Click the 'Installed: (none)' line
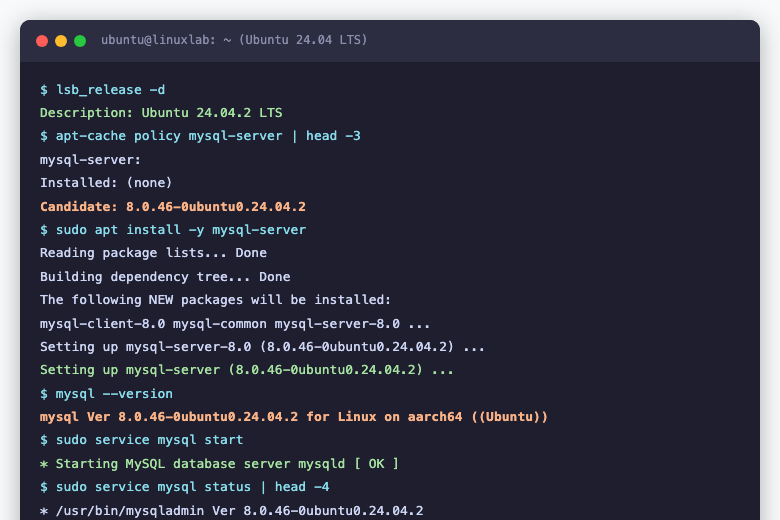This screenshot has height=520, width=780. (106, 183)
